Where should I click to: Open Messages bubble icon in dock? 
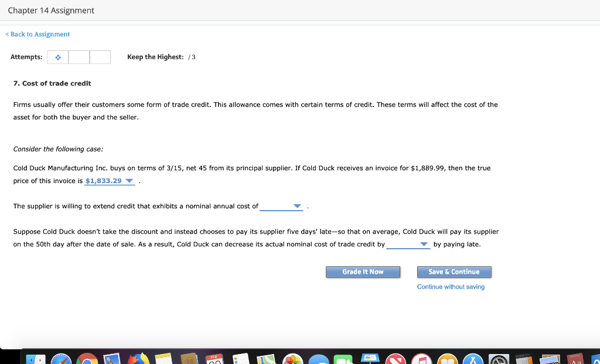[x=319, y=359]
